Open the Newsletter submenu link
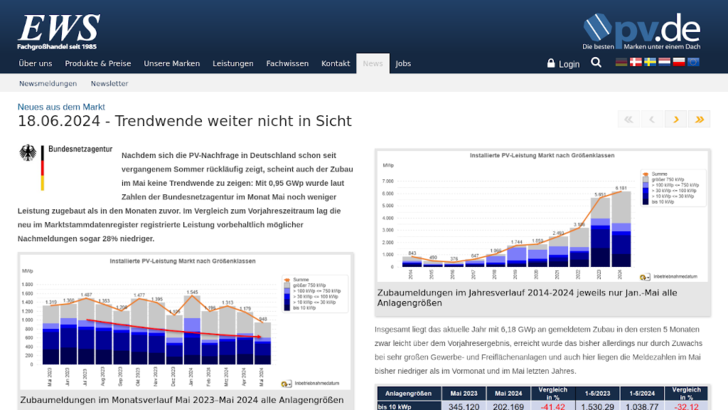The width and height of the screenshot is (728, 410). point(109,84)
